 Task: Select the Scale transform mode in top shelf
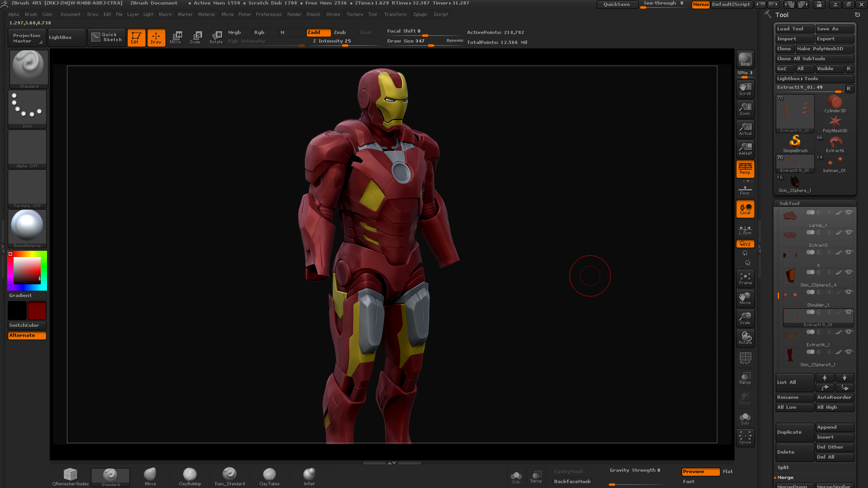(x=195, y=38)
